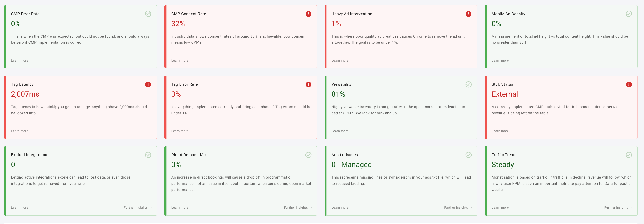Click the Expired Integrations checkmark icon
Viewport: 644px width, 224px height.
tap(148, 155)
